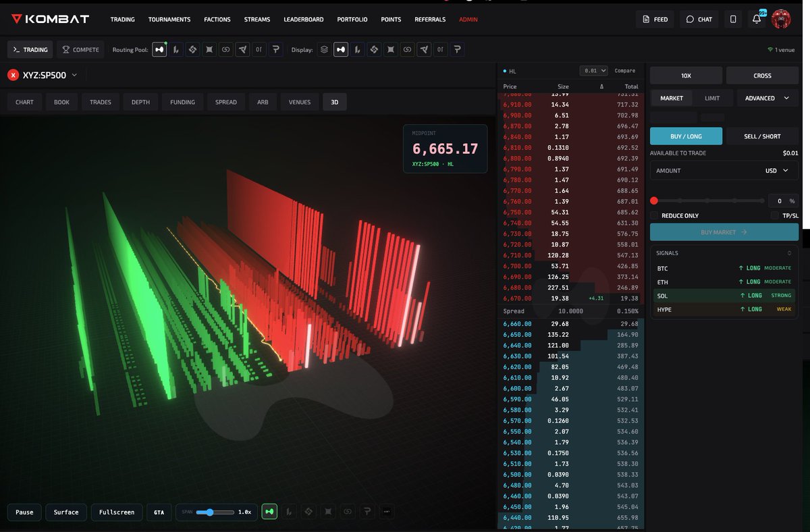Select chain-link venue icon in Display row

[407, 49]
